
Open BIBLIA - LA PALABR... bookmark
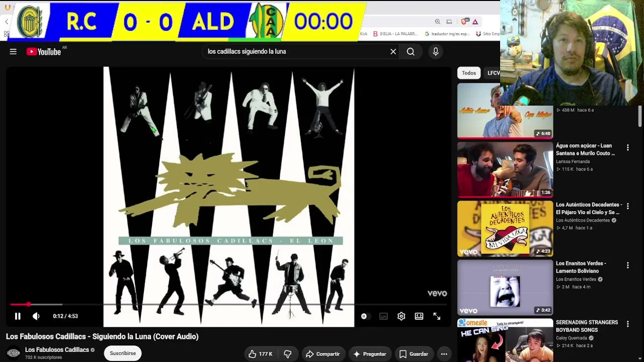[395, 34]
